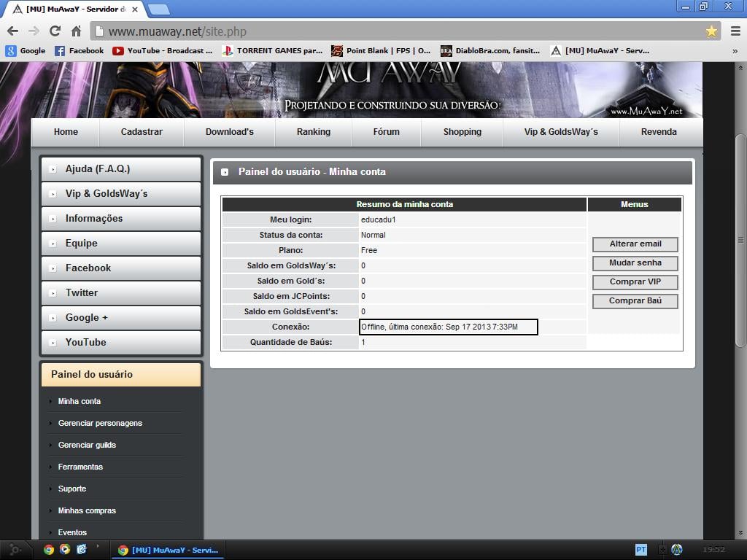
Task: Open the Chrome hamburger menu
Action: click(x=735, y=31)
